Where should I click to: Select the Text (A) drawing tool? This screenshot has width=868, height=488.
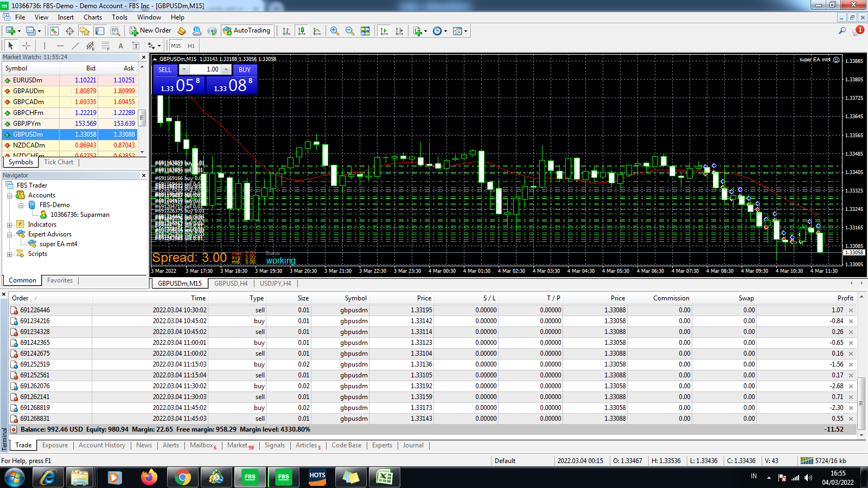coord(121,46)
